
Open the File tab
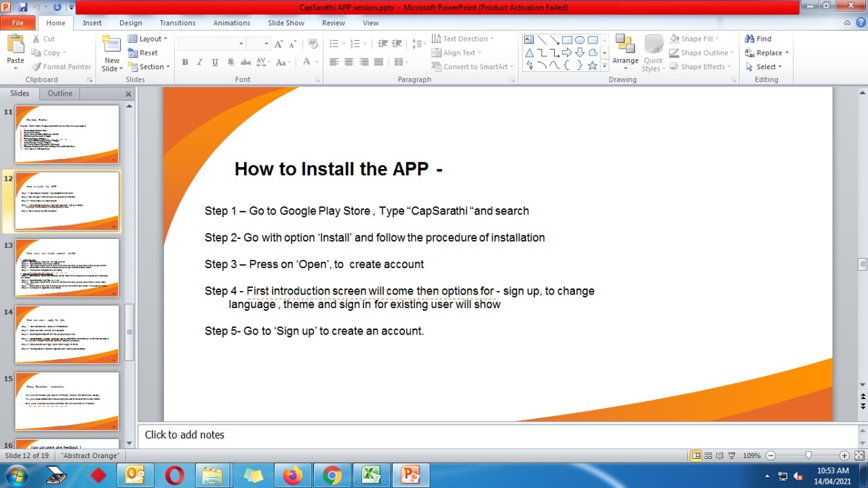tap(18, 22)
